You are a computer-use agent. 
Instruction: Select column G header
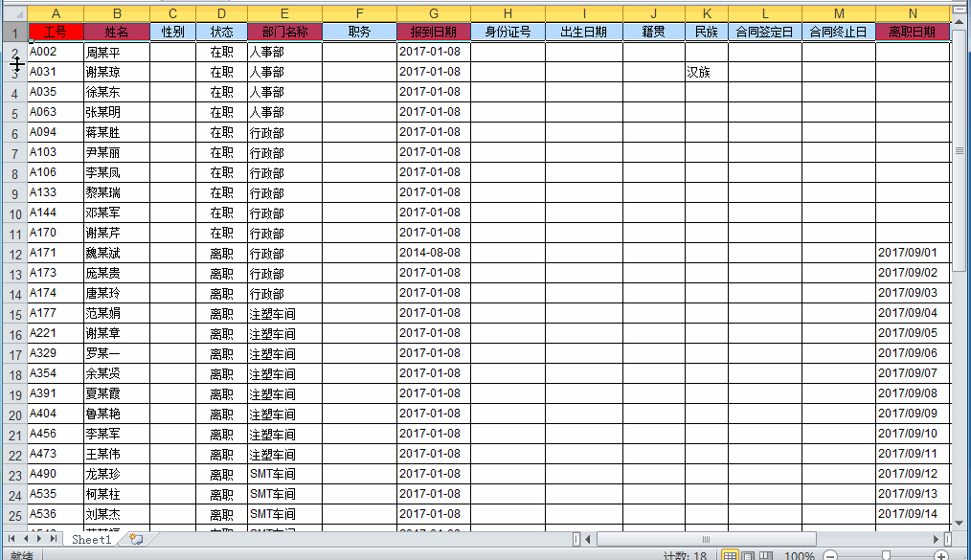pos(434,13)
